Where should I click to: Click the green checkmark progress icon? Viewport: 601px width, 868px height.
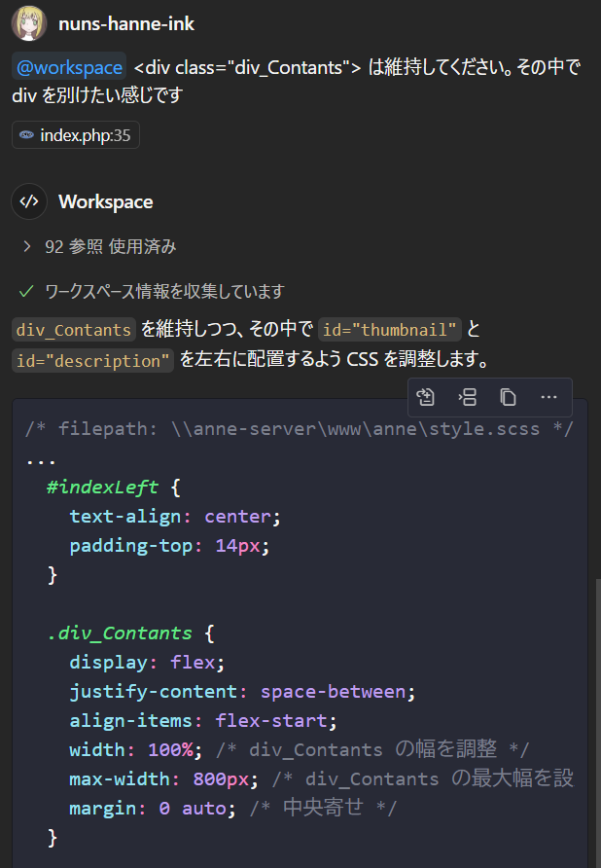(x=26, y=291)
